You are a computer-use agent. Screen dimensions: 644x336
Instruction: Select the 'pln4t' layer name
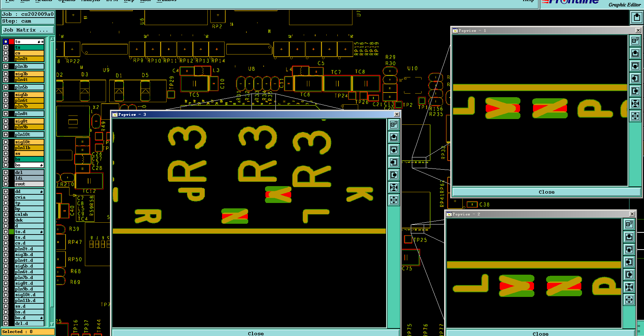[x=29, y=80]
